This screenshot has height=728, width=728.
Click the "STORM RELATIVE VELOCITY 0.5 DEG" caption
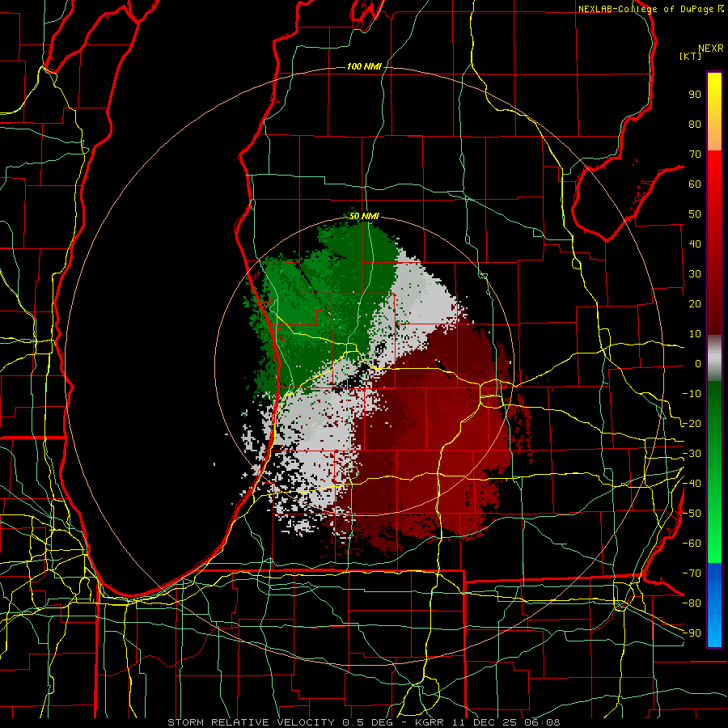pyautogui.click(x=280, y=722)
